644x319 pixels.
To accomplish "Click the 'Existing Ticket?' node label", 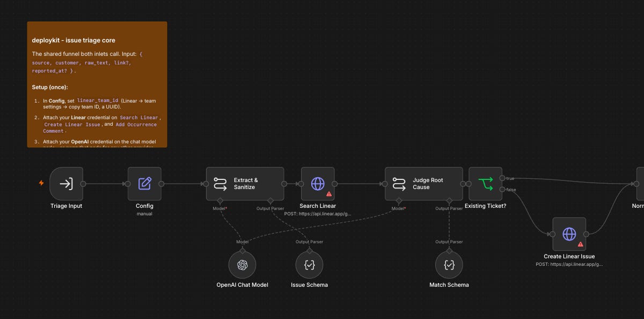I will [485, 206].
